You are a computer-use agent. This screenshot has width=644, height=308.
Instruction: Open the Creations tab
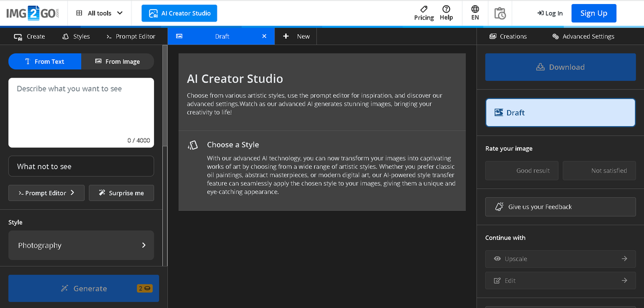(508, 36)
